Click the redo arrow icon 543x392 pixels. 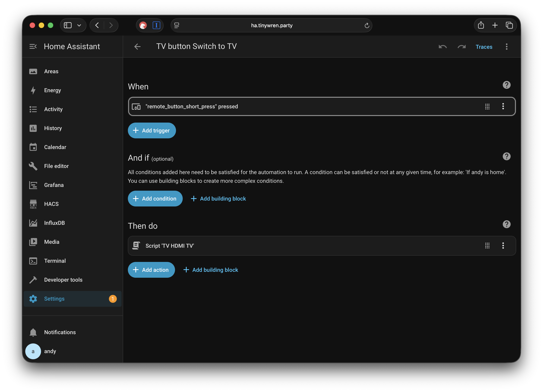[x=462, y=47]
